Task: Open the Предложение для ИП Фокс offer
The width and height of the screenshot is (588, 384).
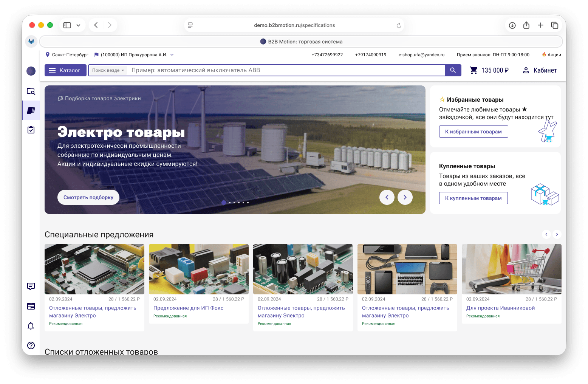Action: tap(188, 308)
